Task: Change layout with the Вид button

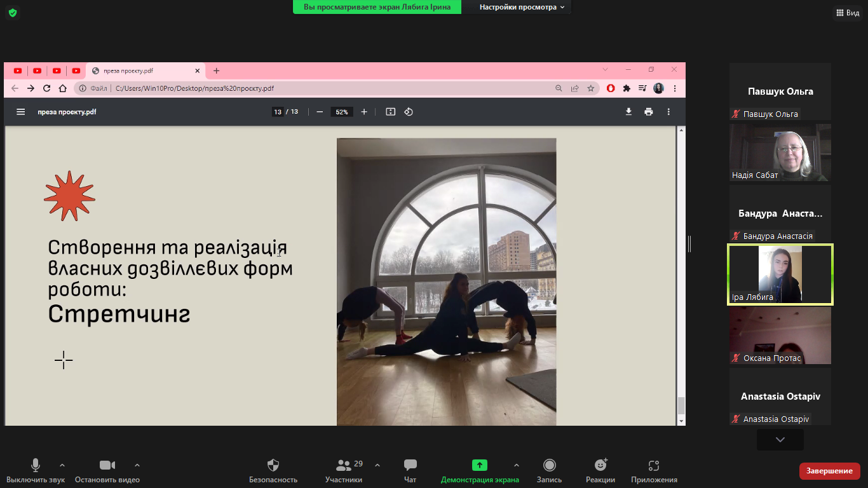Action: click(x=848, y=13)
